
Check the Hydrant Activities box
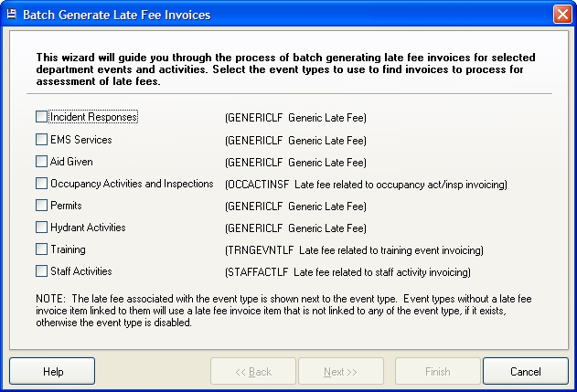(x=41, y=228)
